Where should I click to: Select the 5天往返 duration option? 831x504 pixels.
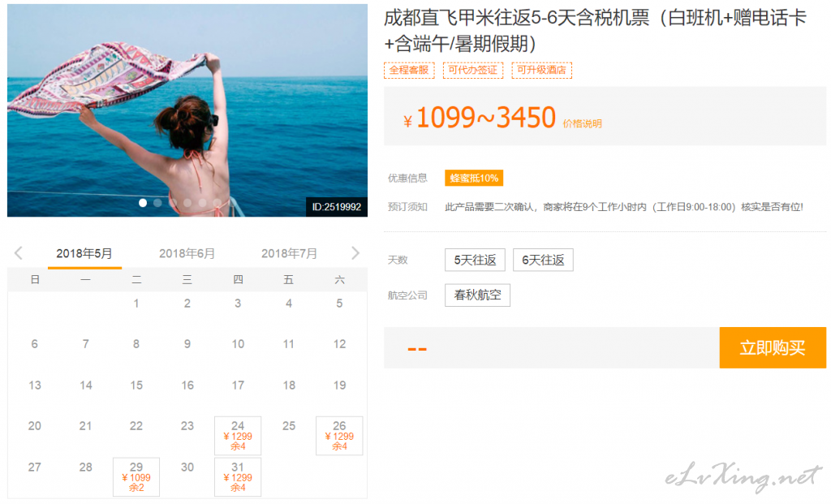click(x=475, y=260)
